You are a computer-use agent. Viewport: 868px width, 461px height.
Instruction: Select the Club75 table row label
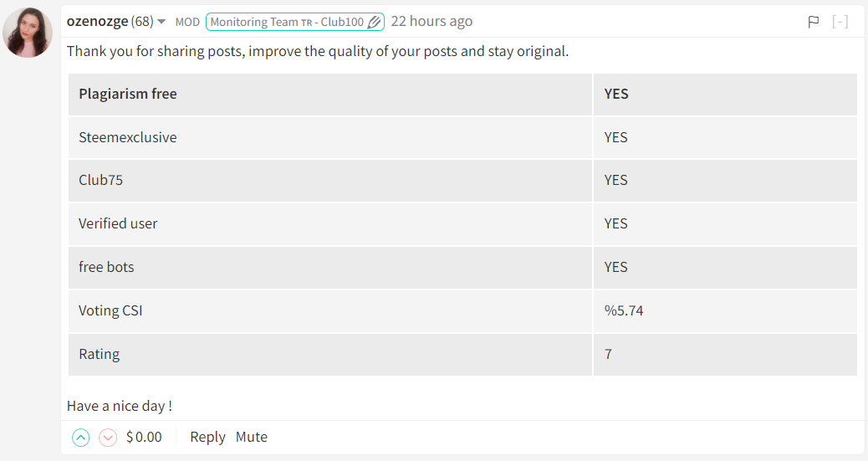tap(100, 181)
